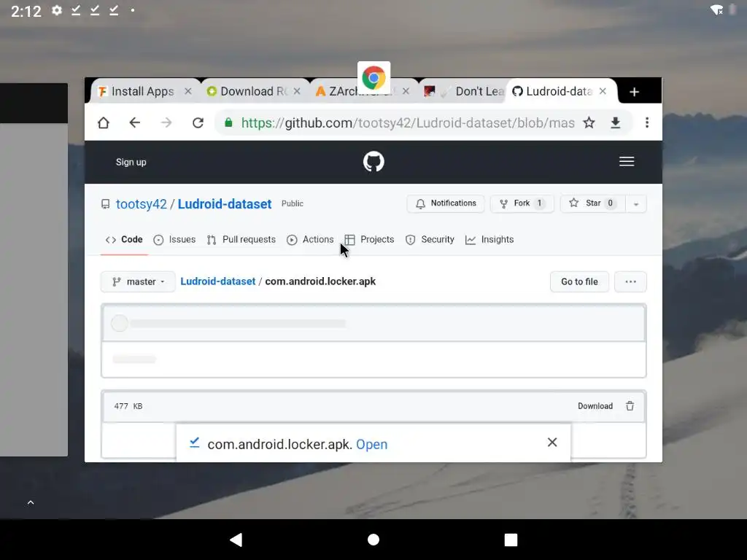The height and width of the screenshot is (560, 747).
Task: Click the address bar URL
Action: tap(407, 122)
